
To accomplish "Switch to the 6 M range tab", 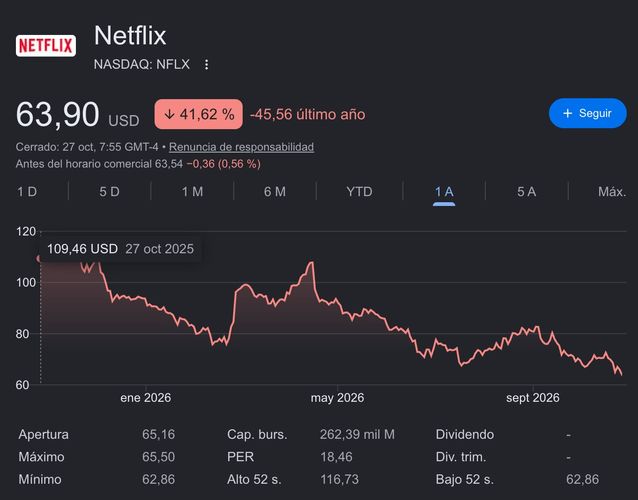I will tap(275, 192).
